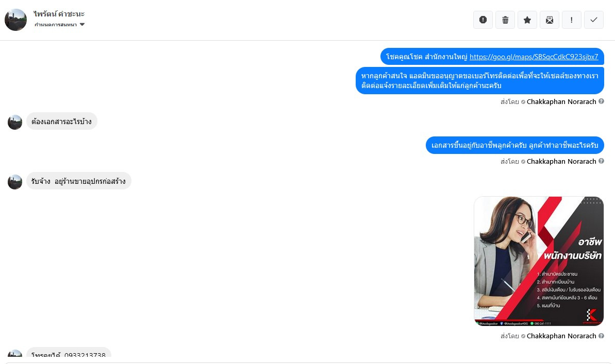Select the message asking customer's occupation
The width and height of the screenshot is (615, 364).
pyautogui.click(x=514, y=145)
